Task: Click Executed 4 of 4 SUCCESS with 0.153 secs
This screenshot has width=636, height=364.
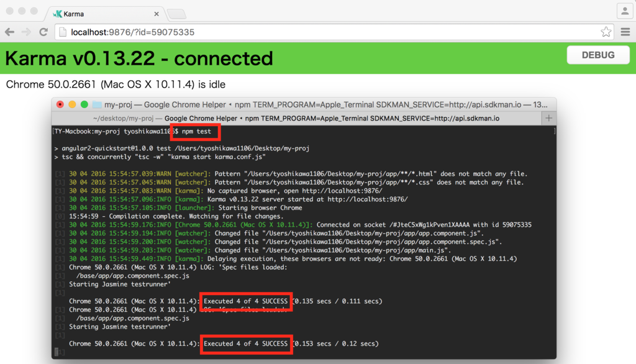Action: (245, 344)
